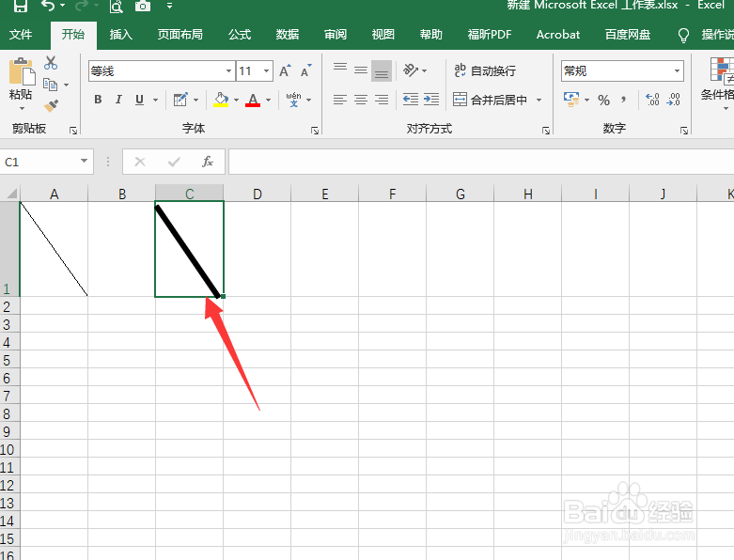This screenshot has height=560, width=734.
Task: Click 合并后居中 merge and center
Action: 490,100
